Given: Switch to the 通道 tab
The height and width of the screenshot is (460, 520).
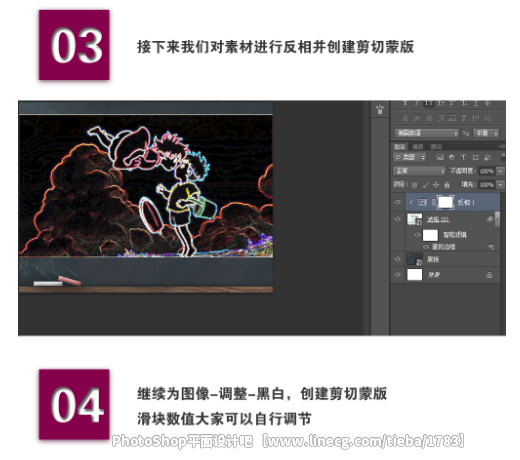Looking at the screenshot, I should click(417, 146).
